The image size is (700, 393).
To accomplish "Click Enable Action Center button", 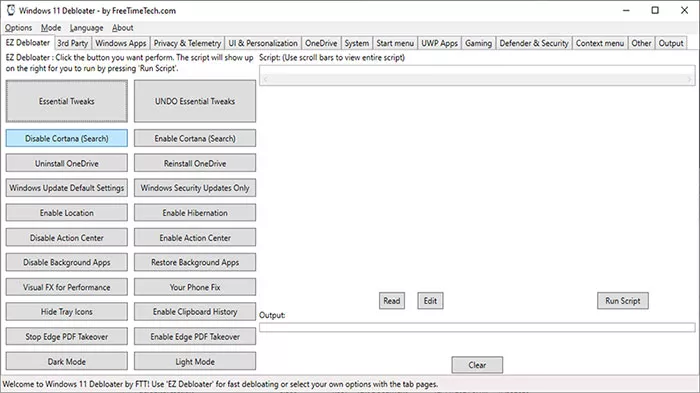I will tap(195, 238).
